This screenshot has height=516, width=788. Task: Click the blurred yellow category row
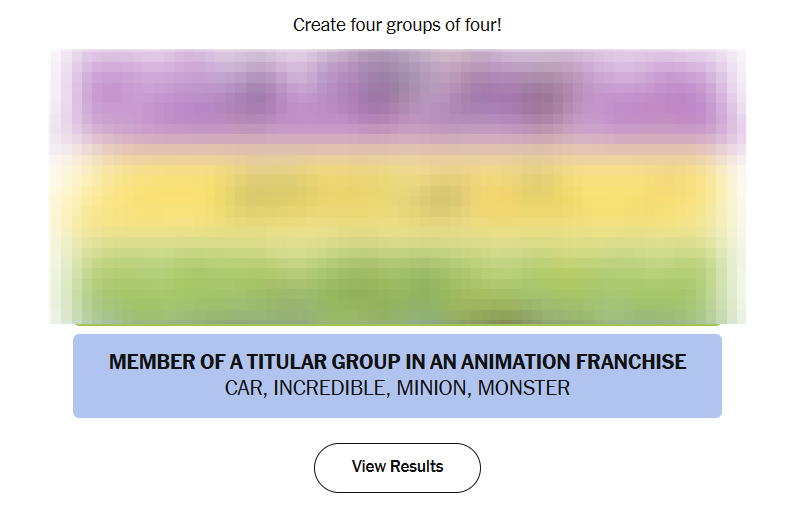click(397, 193)
